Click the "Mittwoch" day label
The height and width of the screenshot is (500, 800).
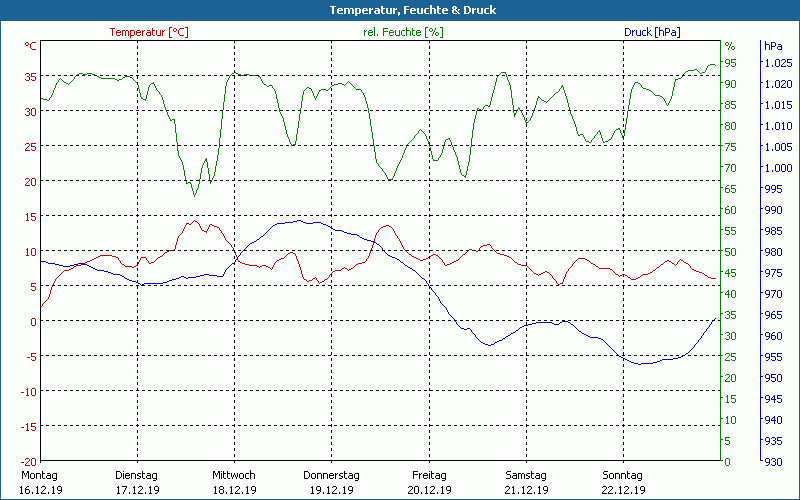pos(234,475)
